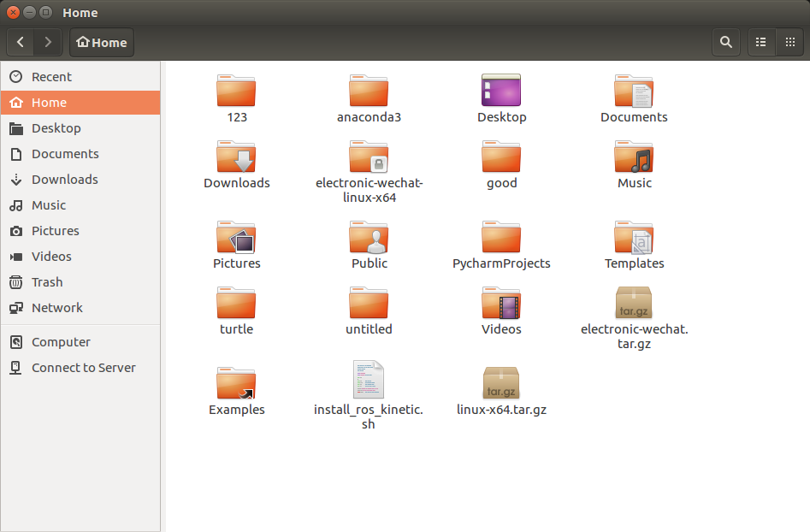The image size is (810, 532).
Task: Open the Downloads folder icon
Action: point(236,159)
